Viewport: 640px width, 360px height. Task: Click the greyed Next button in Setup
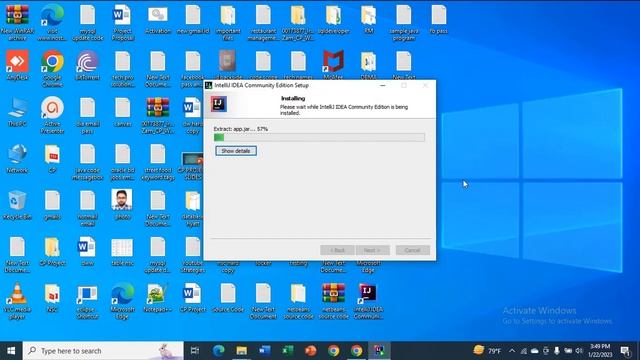(372, 250)
